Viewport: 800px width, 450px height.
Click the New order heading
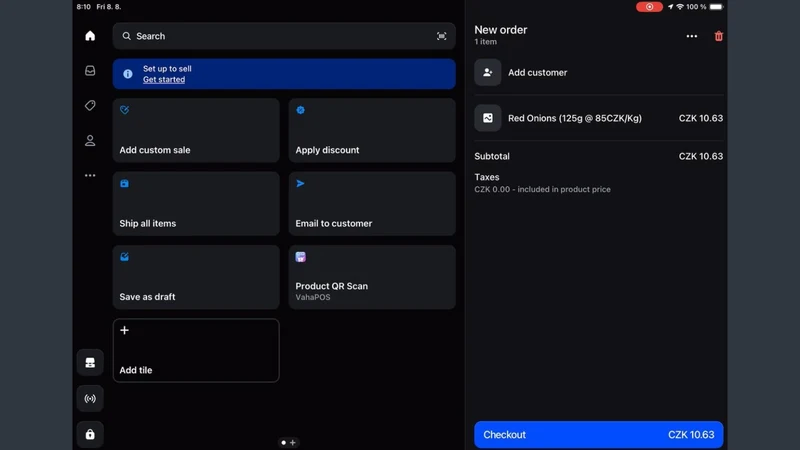pyautogui.click(x=501, y=30)
